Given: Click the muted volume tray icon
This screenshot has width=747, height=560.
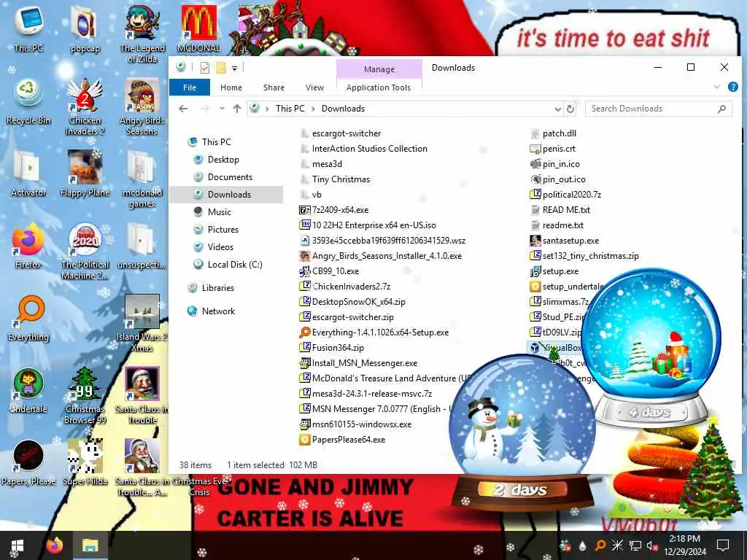Looking at the screenshot, I should point(651,545).
